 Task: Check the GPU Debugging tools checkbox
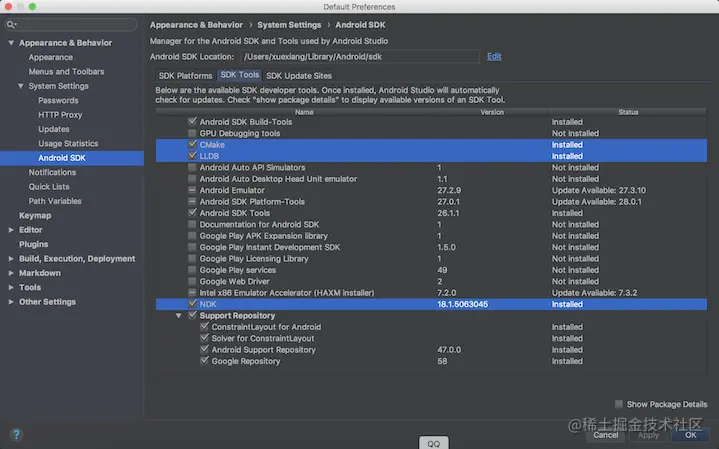point(192,133)
